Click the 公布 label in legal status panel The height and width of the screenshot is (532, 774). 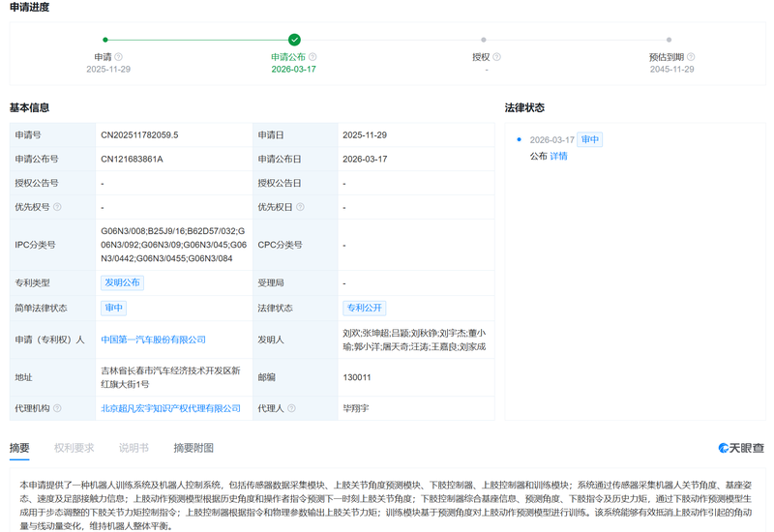click(539, 156)
